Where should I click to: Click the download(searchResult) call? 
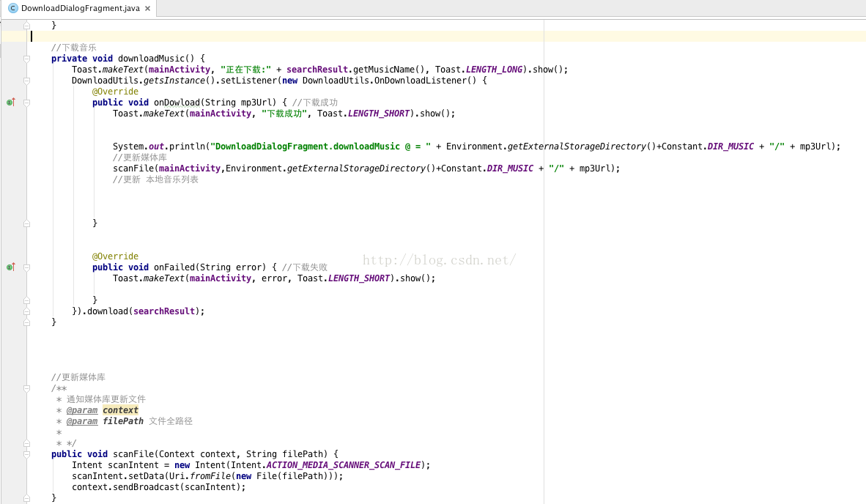(x=146, y=311)
